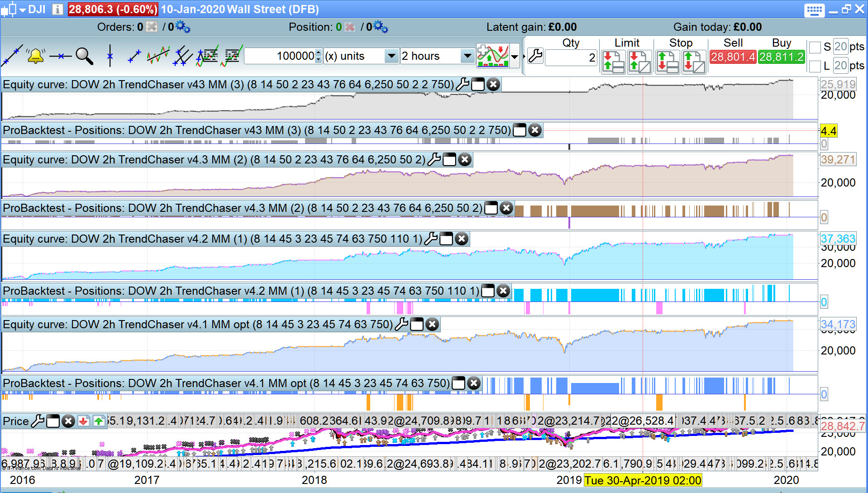Select the vertical line drawing tool
Viewport: 868px width, 493px height.
pyautogui.click(x=110, y=56)
